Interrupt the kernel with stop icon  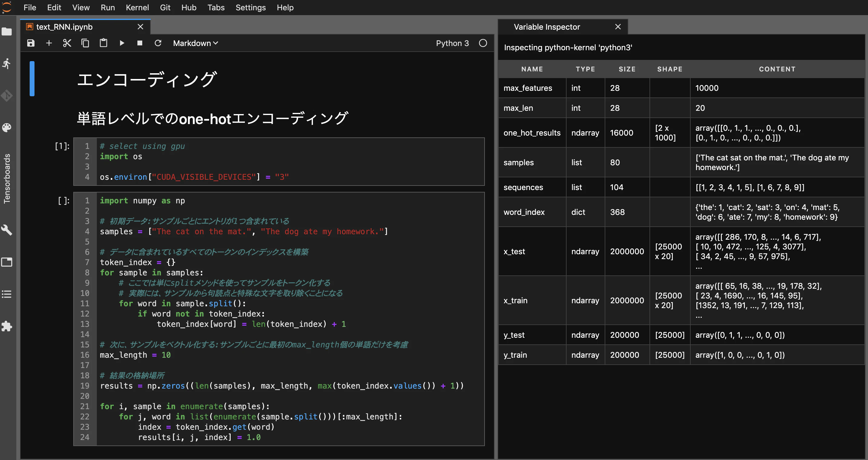pyautogui.click(x=140, y=43)
